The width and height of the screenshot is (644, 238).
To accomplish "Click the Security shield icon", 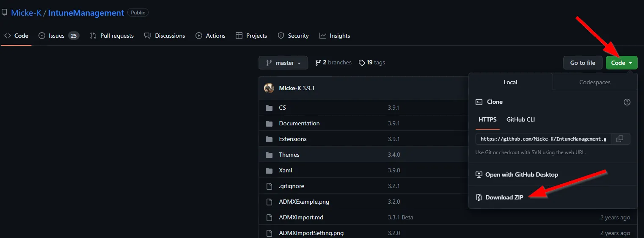I will pos(281,36).
